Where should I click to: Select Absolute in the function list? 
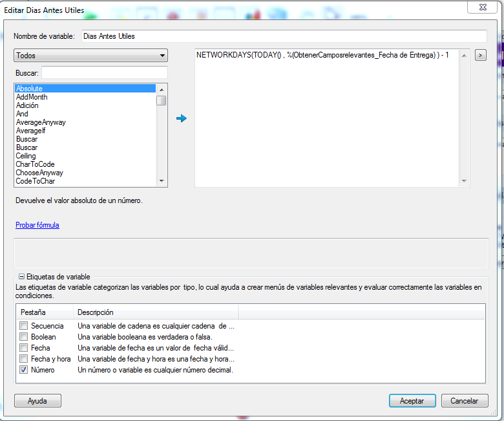85,89
